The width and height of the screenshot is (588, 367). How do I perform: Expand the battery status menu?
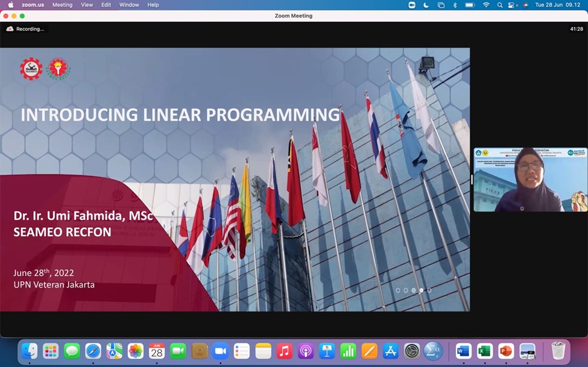470,5
